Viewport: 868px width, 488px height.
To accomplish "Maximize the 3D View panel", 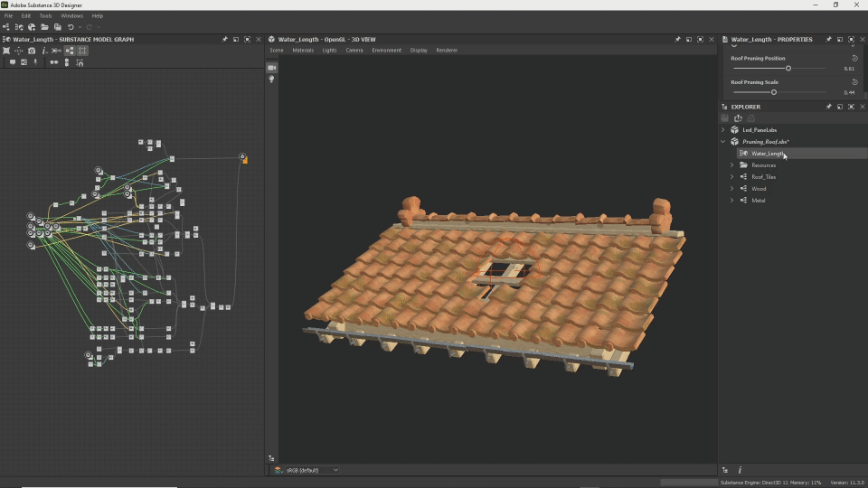I will point(700,39).
